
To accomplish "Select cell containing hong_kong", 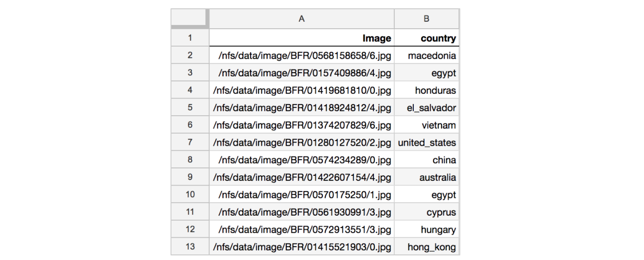I will click(427, 247).
